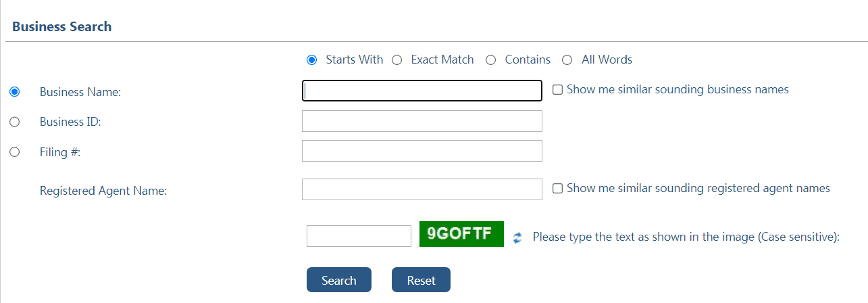Enable similar sounding registered agent names checkbox
The image size is (868, 303).
click(557, 188)
